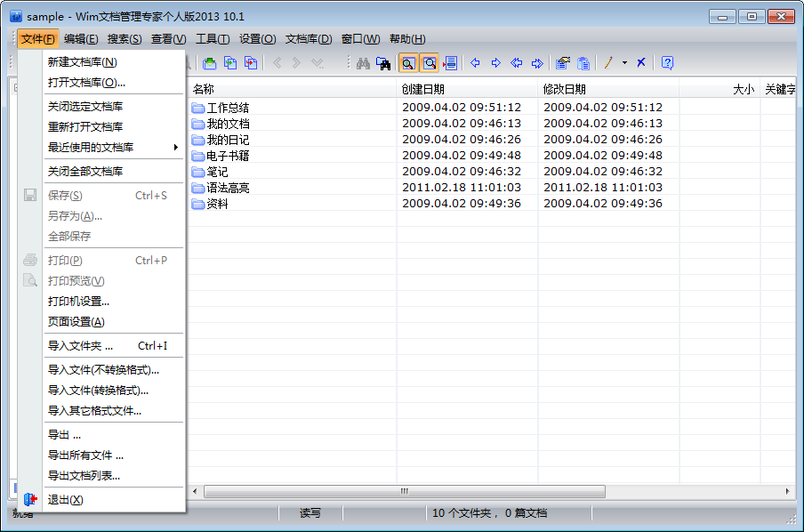Click the green import tray toolbar icon

click(x=210, y=63)
